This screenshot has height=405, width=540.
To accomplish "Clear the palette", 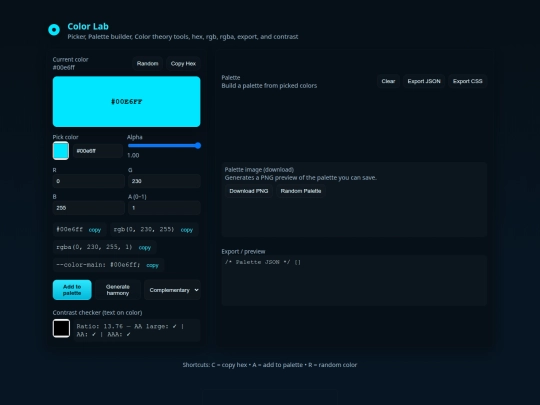I will (x=388, y=81).
